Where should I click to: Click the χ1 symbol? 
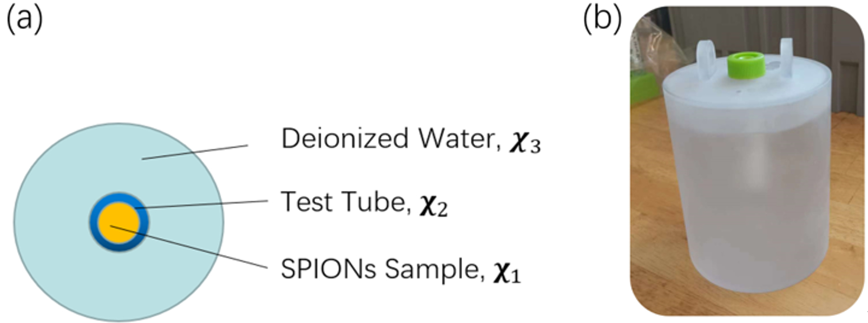click(x=505, y=272)
